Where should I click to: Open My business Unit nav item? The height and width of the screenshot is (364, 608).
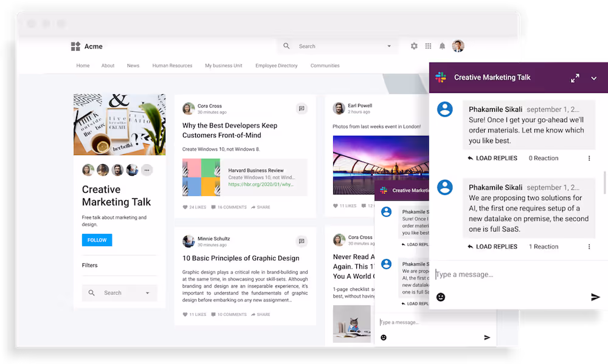pyautogui.click(x=224, y=66)
